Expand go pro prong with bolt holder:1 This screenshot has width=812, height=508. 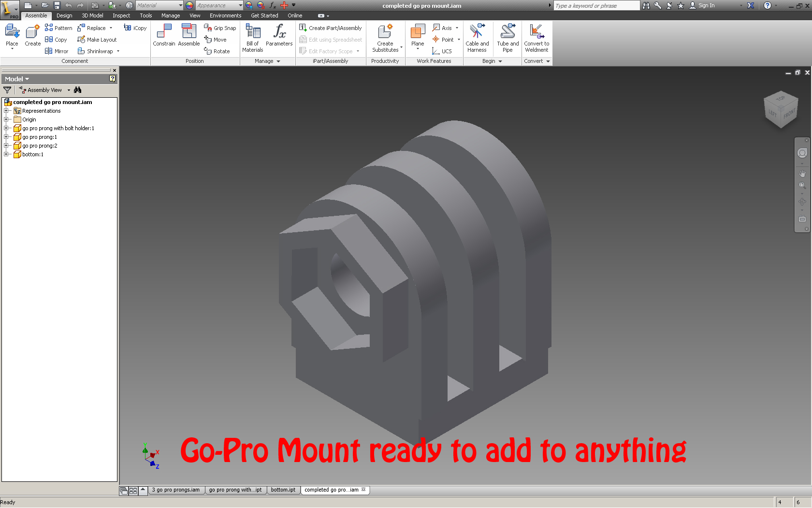pyautogui.click(x=6, y=128)
